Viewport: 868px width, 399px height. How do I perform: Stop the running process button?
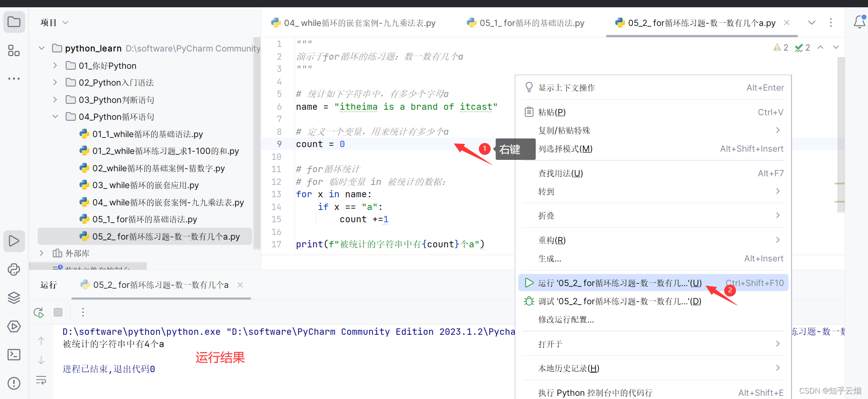58,312
